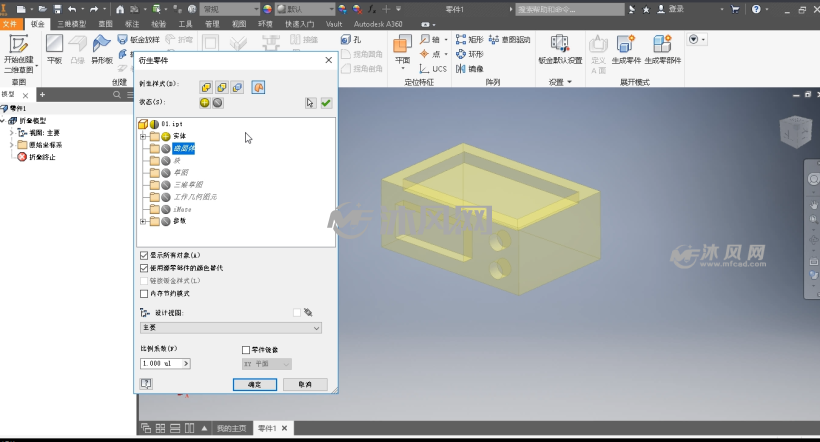Choose third derive style: multi-body solids
The width and height of the screenshot is (820, 442).
pyautogui.click(x=237, y=87)
